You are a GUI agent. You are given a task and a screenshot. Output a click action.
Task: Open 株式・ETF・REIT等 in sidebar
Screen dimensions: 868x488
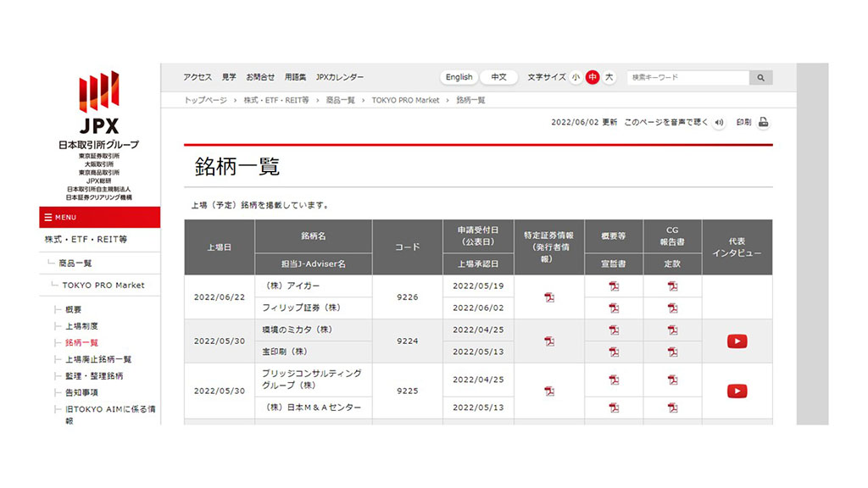(x=86, y=240)
